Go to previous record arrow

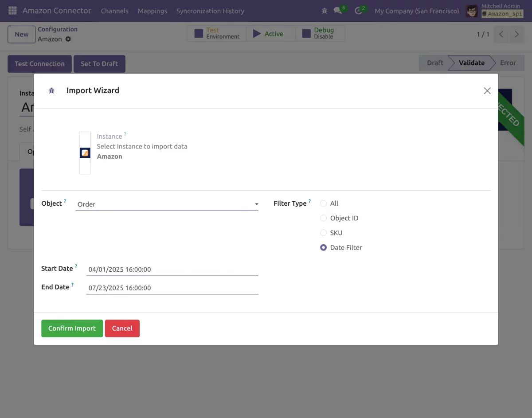[501, 34]
